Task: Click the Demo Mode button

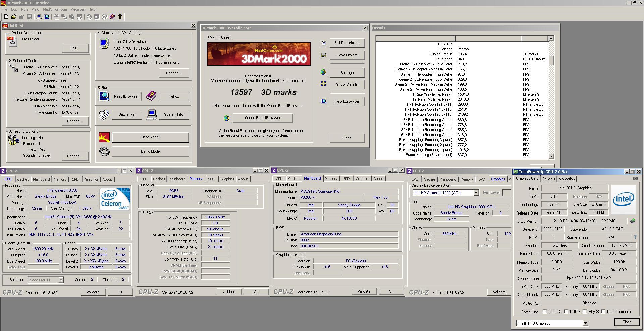Action: [150, 151]
